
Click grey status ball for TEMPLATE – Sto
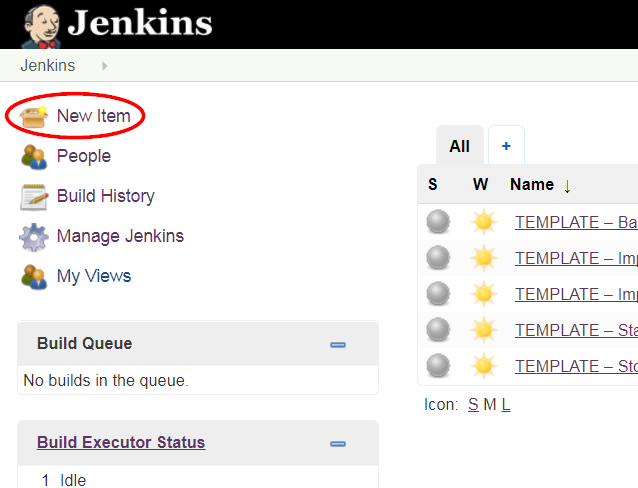click(x=438, y=365)
